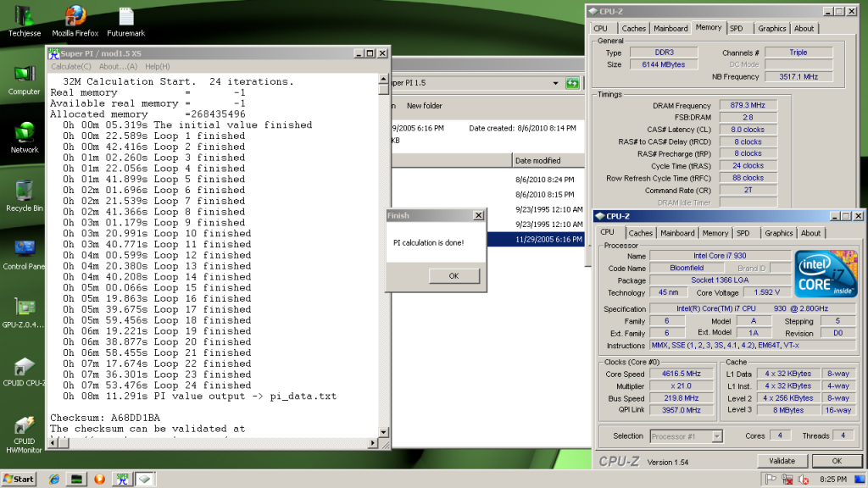This screenshot has width=868, height=488.
Task: Click the black console icon in taskbar
Action: coord(77,480)
